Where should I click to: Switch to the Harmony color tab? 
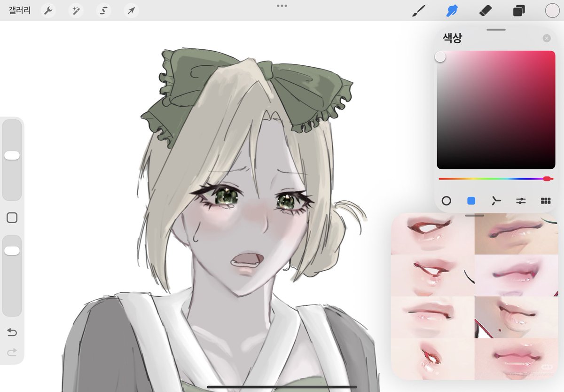496,201
